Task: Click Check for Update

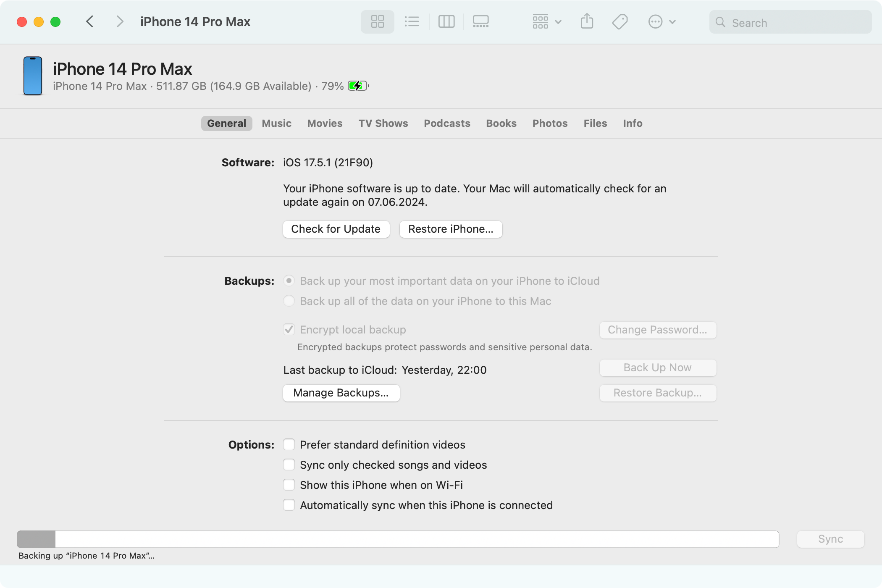Action: (336, 229)
